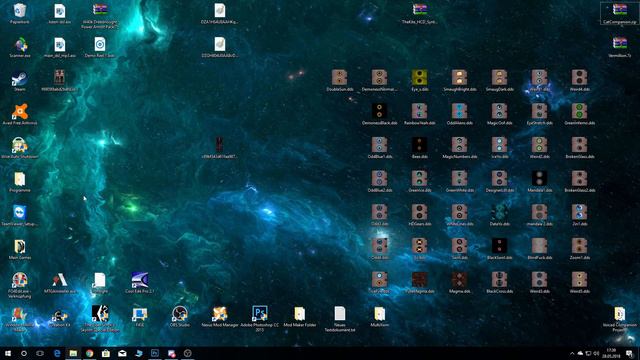Launch Steam from the desktop
Screen dimensions: 640x360
tap(20, 80)
